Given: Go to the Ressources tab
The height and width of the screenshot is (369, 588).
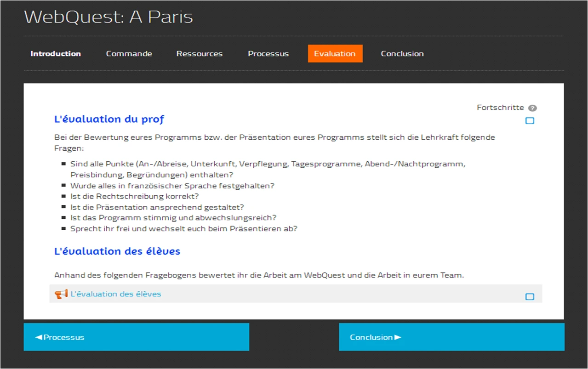Looking at the screenshot, I should click(199, 54).
